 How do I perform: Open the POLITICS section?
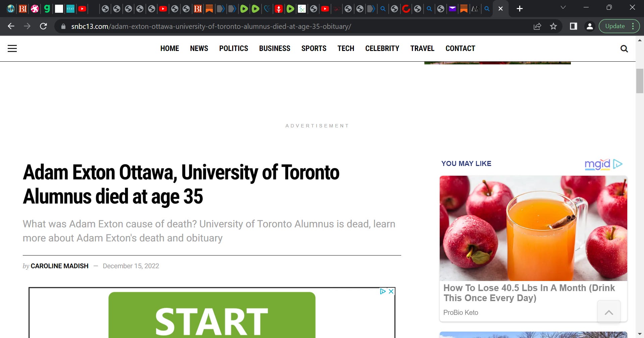pos(233,48)
